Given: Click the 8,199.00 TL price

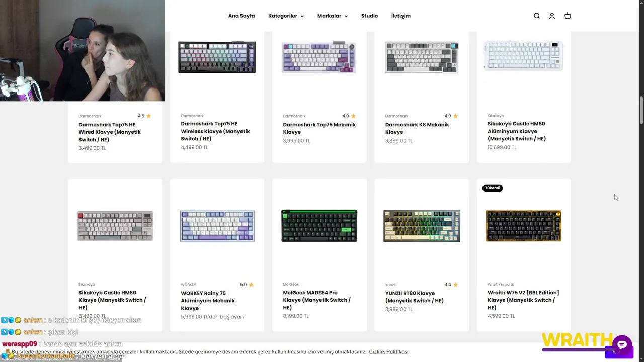Looking at the screenshot, I should 296,316.
